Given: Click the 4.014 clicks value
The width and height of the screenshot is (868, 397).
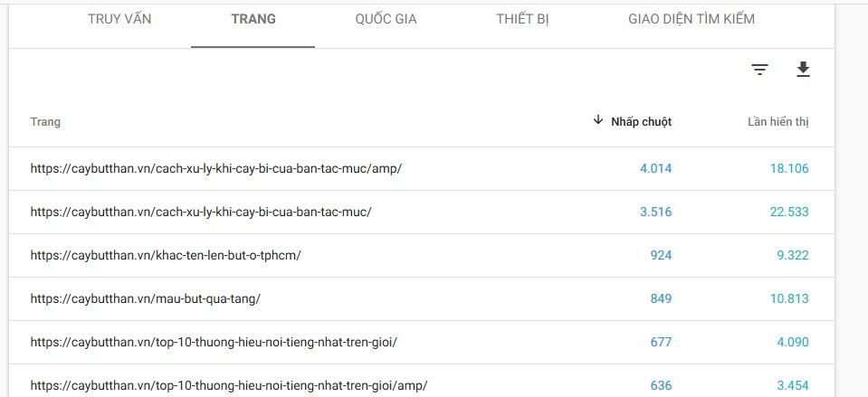Looking at the screenshot, I should 654,168.
